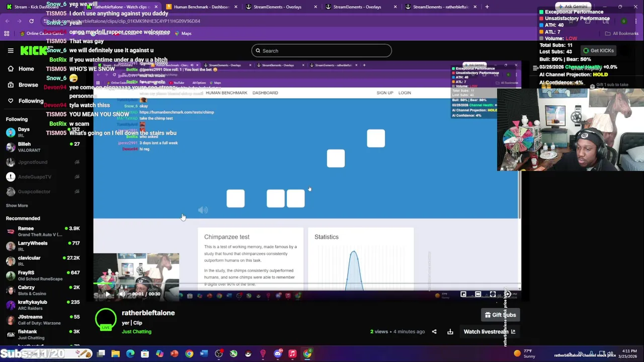Open File Explorer from the taskbar
Screen dimensions: 644x362
pos(116,354)
